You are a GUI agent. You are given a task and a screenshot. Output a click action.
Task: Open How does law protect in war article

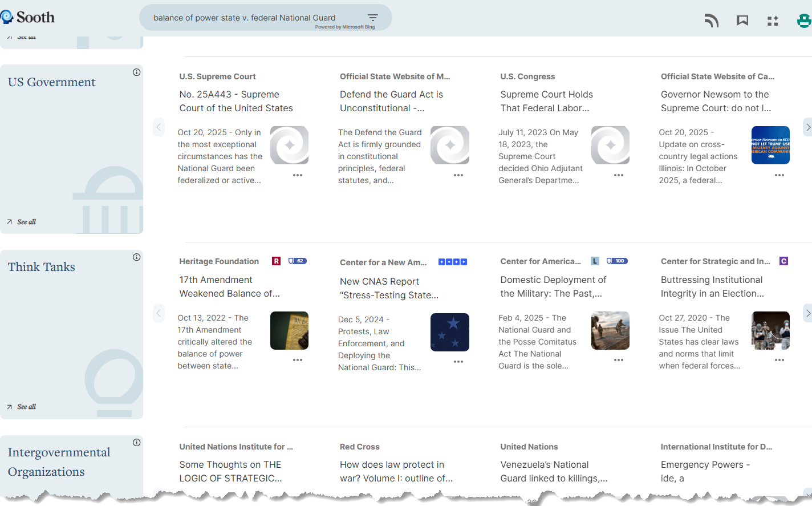point(396,471)
